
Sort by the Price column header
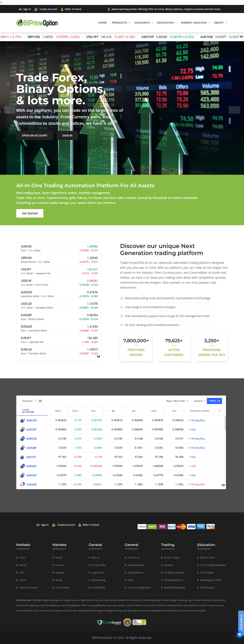tap(58, 411)
